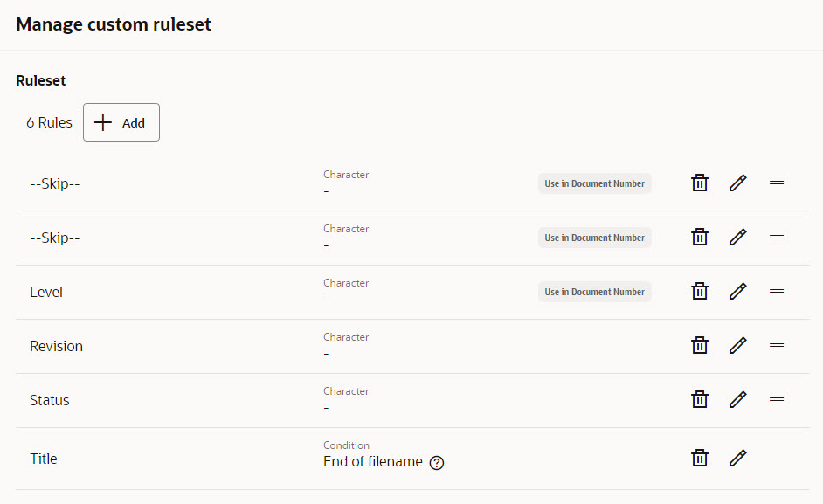Delete the Revision rule
Image resolution: width=823 pixels, height=504 pixels.
point(700,345)
